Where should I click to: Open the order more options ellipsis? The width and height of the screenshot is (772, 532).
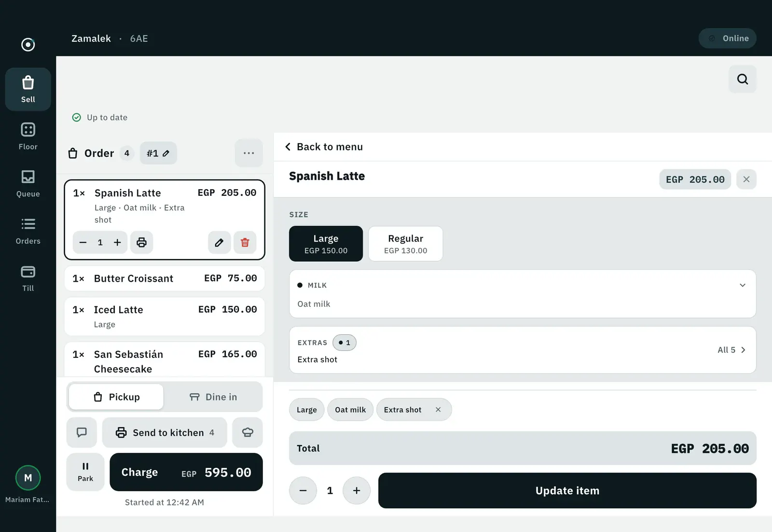[x=248, y=153]
